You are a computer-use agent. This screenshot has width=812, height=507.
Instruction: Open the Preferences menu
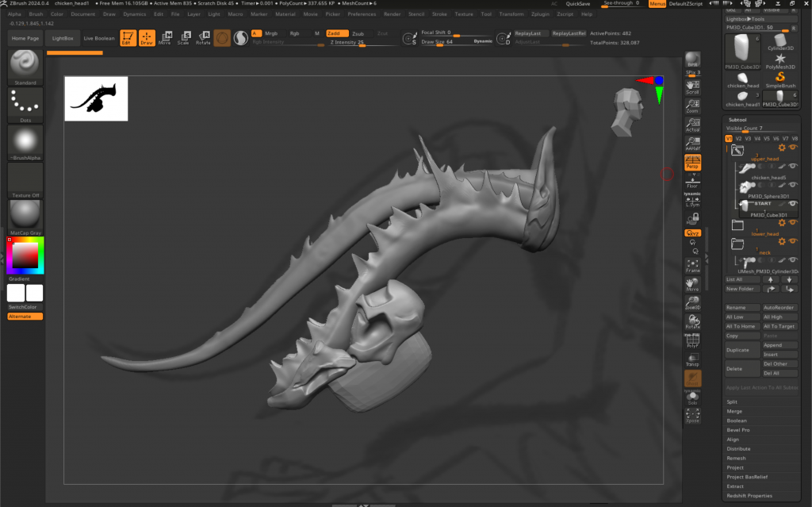pyautogui.click(x=362, y=14)
